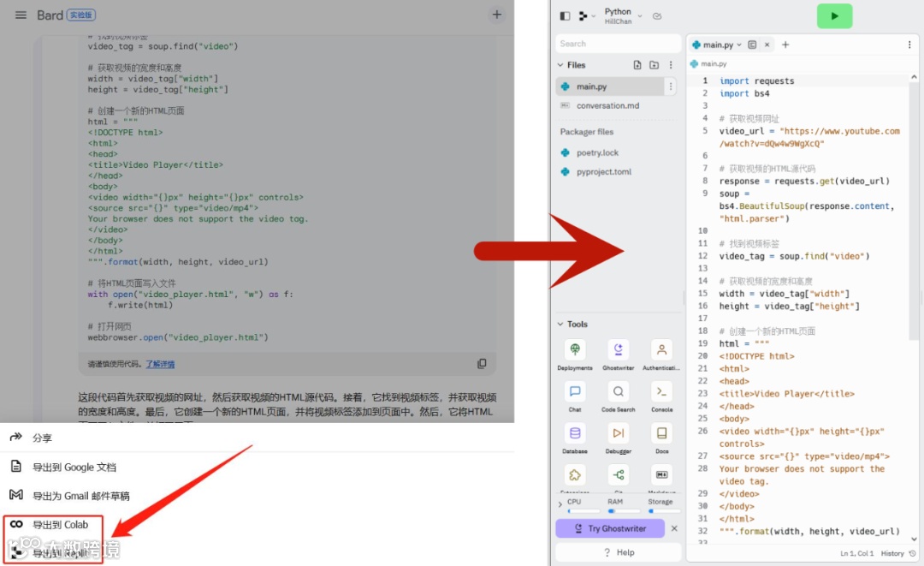Focus the Replit Search field

(x=618, y=44)
